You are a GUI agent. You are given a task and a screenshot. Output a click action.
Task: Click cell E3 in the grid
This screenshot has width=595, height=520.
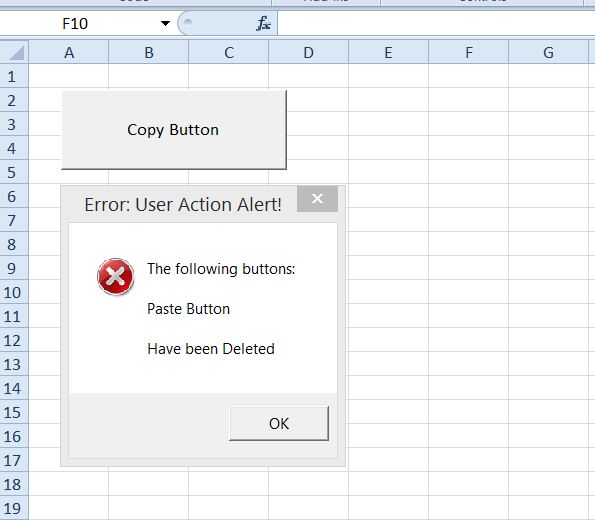(389, 124)
